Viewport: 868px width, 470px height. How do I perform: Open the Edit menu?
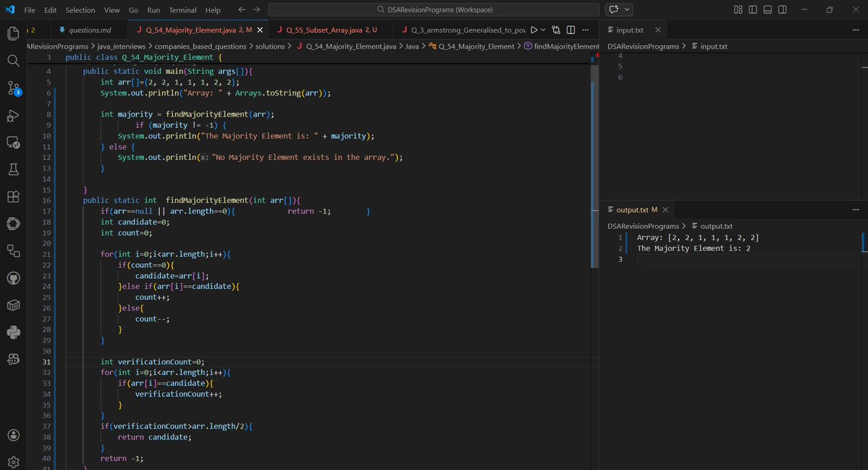point(51,10)
